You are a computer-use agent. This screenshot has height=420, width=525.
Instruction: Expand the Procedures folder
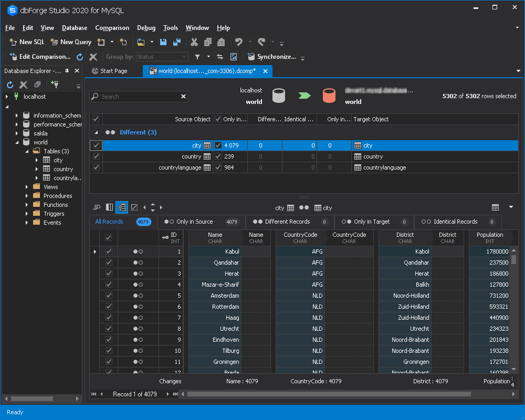(27, 196)
